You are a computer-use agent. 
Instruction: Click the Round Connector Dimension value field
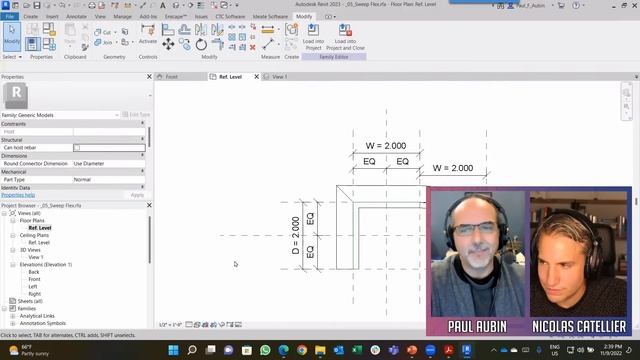[109, 163]
